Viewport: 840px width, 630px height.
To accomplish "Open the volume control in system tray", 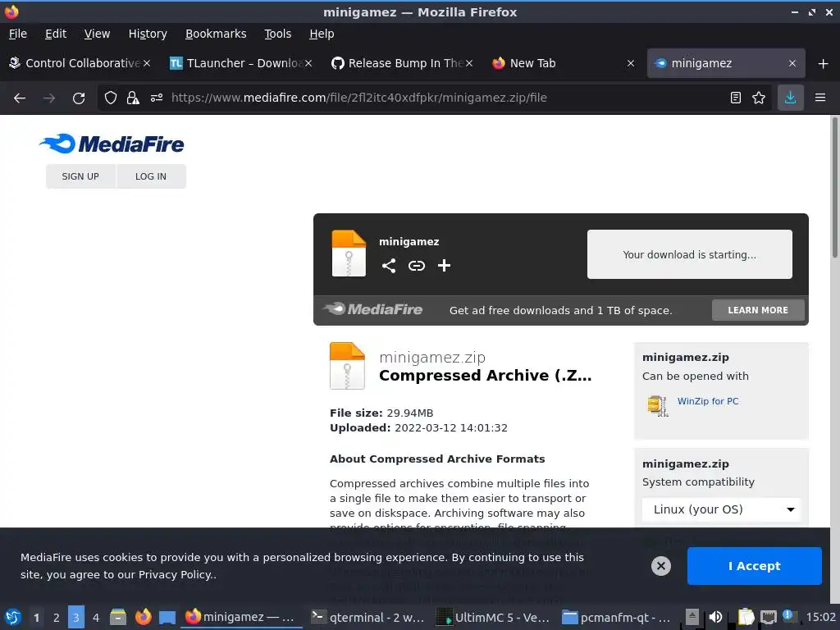I will coord(715,617).
